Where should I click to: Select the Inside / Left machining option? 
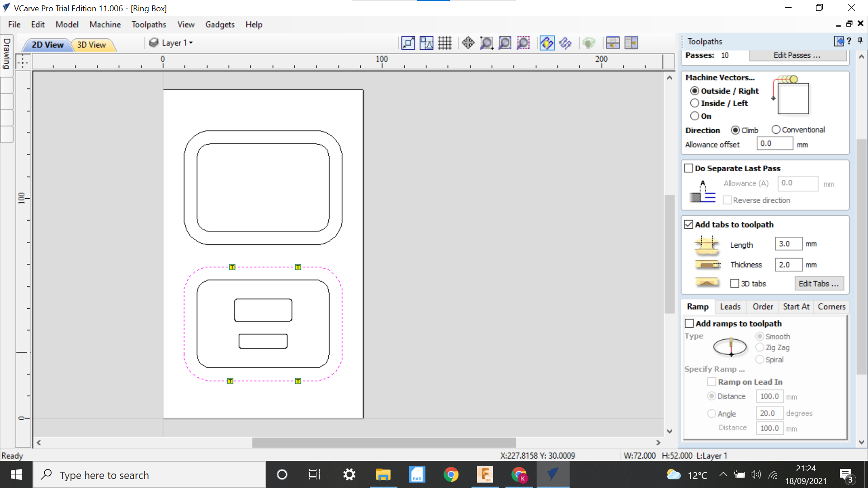click(x=695, y=103)
